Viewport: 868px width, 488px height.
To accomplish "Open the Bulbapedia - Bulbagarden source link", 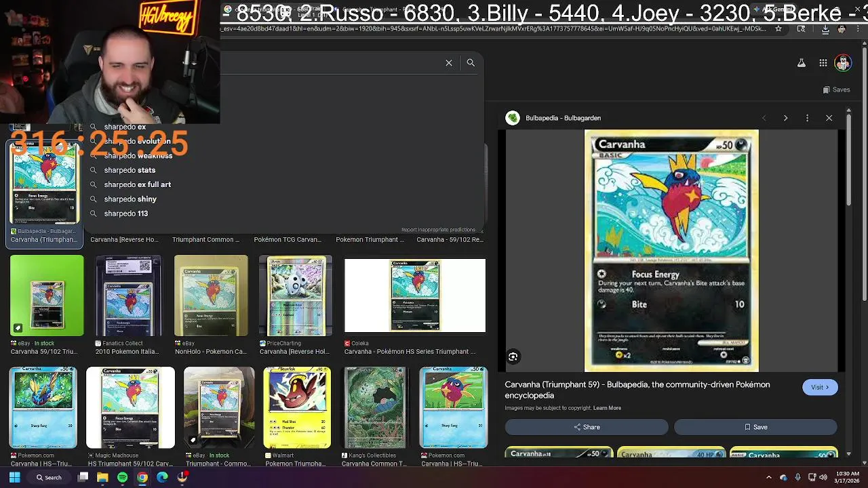I will (x=563, y=118).
